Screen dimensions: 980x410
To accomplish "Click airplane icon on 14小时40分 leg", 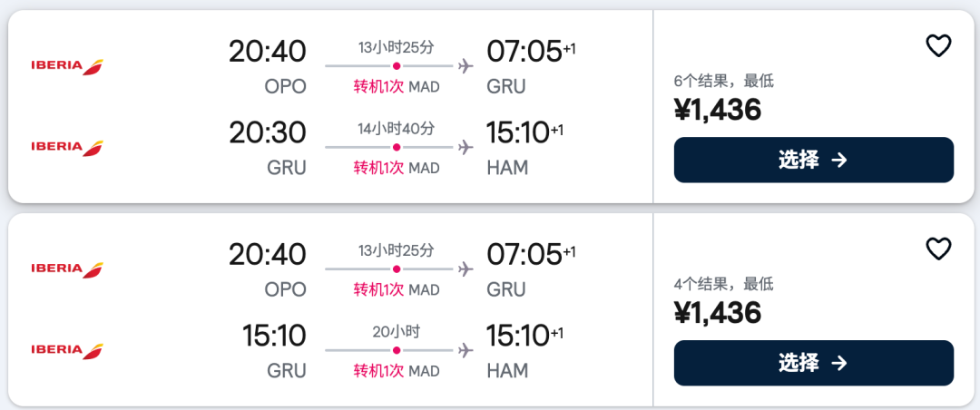I will coord(465,148).
